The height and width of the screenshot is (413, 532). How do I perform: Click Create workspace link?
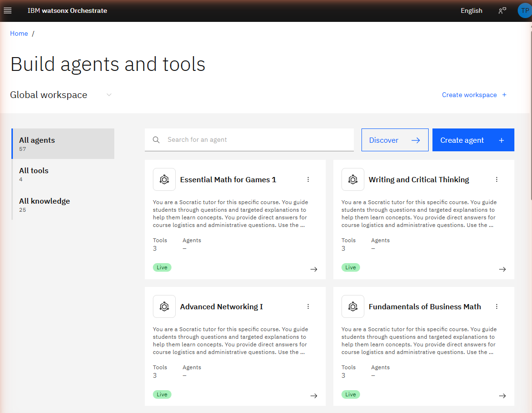469,95
